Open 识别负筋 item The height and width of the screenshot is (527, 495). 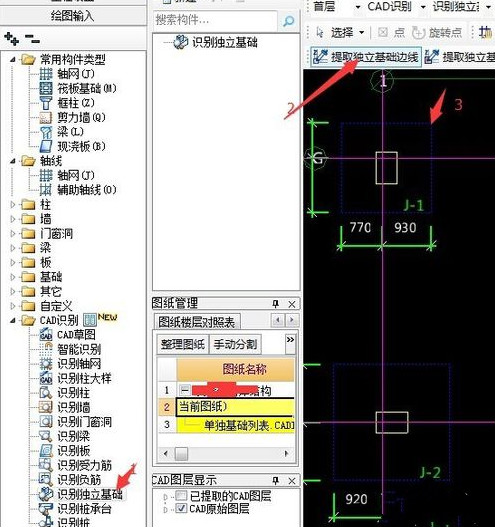point(70,480)
